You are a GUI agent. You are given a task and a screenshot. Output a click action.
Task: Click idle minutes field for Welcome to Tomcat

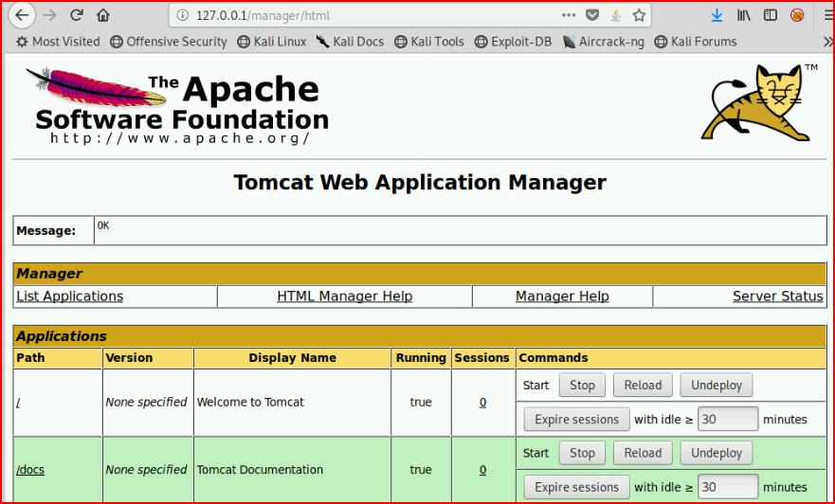pyautogui.click(x=728, y=420)
